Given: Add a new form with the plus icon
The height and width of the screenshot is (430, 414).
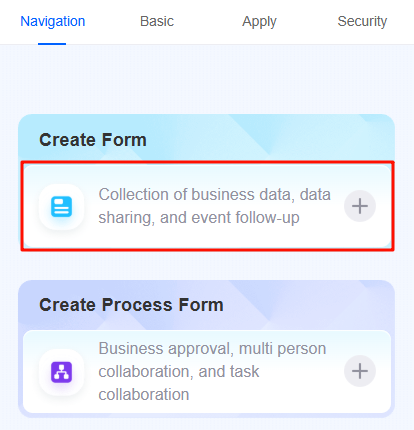Looking at the screenshot, I should pos(360,206).
